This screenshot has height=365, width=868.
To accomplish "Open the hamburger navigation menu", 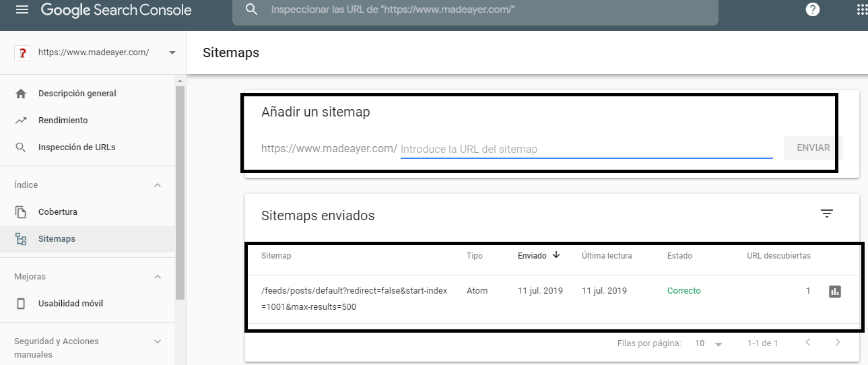I will pyautogui.click(x=22, y=10).
